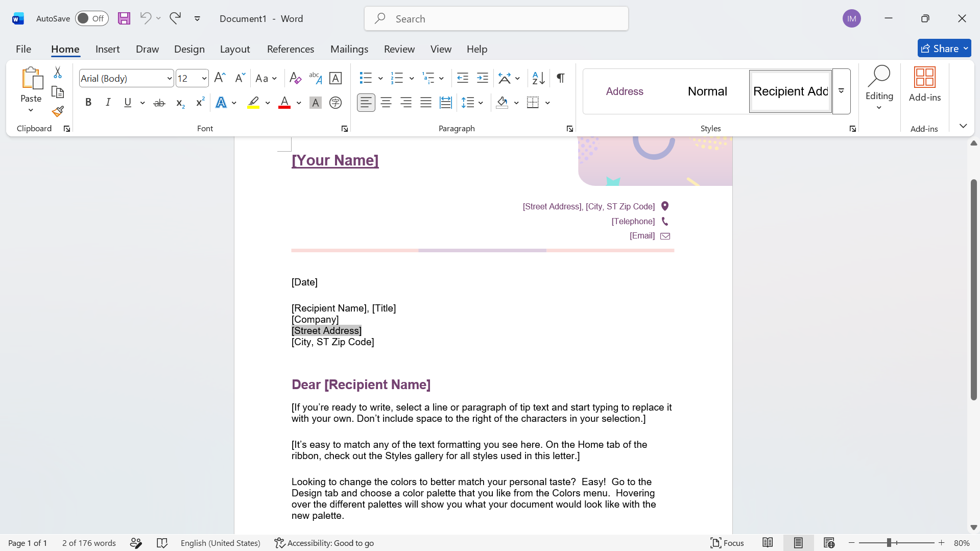Image resolution: width=980 pixels, height=551 pixels.
Task: Open Add-ins from ribbon
Action: [x=925, y=85]
